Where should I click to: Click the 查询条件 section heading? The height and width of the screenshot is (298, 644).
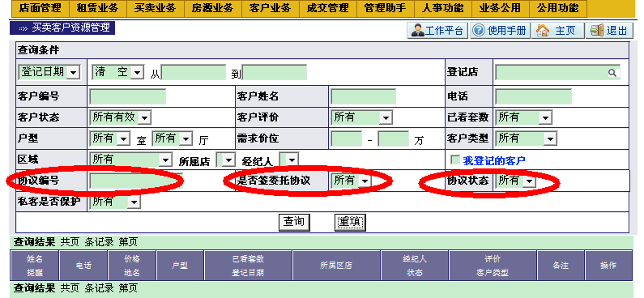(x=39, y=50)
